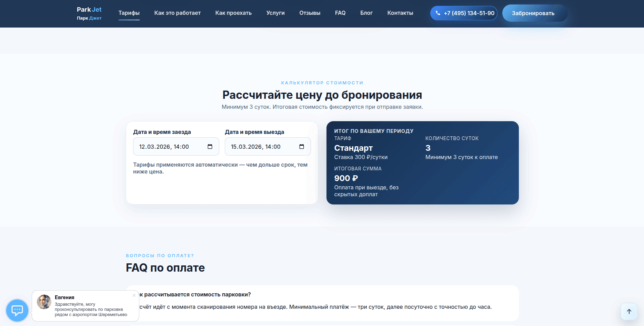
Task: Open Как проехать navigation link
Action: (x=233, y=13)
